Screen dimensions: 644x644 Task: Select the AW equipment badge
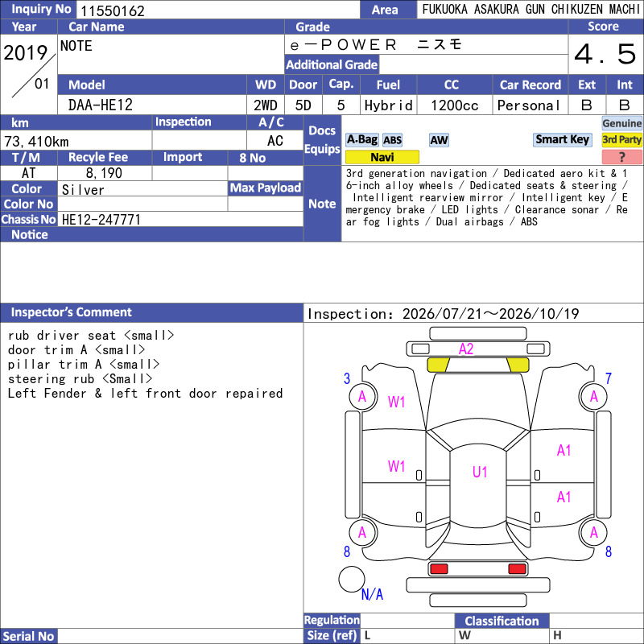pyautogui.click(x=439, y=140)
